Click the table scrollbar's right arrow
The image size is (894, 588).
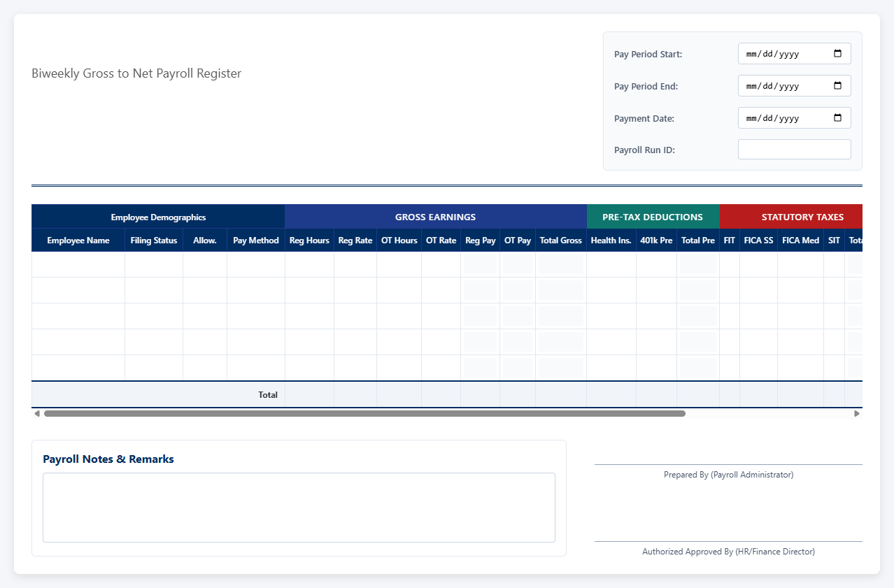pos(857,413)
